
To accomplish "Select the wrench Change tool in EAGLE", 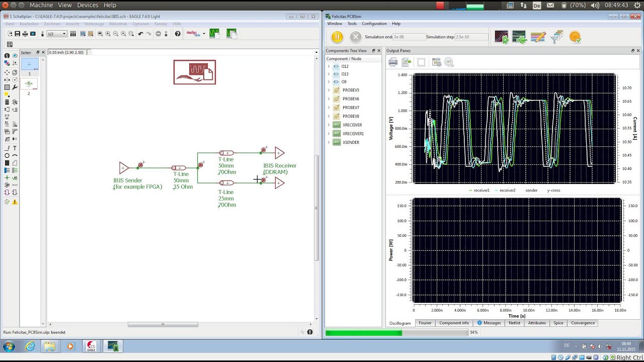I will click(x=15, y=87).
